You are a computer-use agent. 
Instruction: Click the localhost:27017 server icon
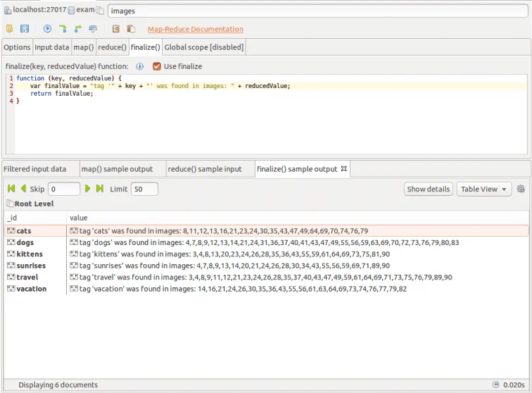[x=8, y=11]
